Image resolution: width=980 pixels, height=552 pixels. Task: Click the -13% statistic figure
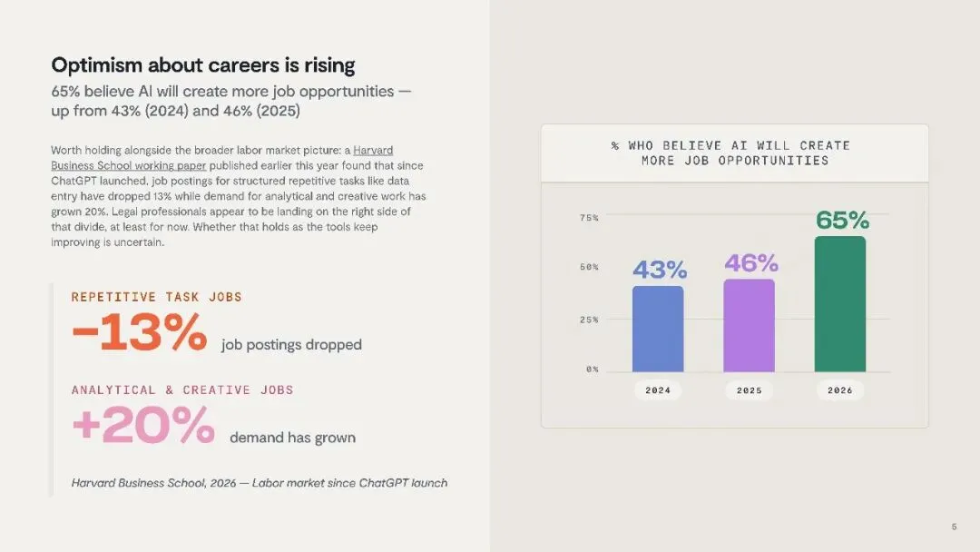pos(140,332)
